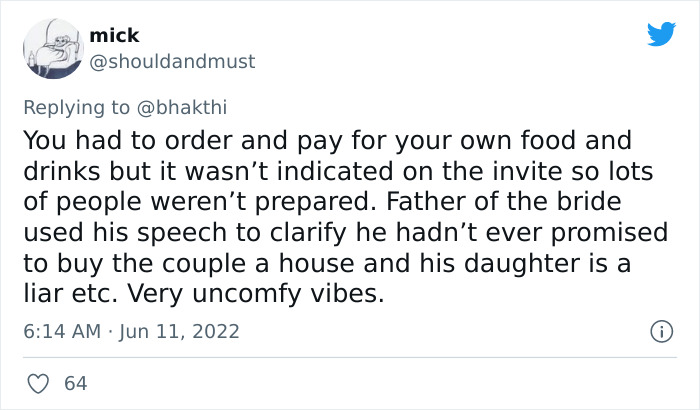
Task: Open the tweet info icon
Action: click(x=662, y=331)
